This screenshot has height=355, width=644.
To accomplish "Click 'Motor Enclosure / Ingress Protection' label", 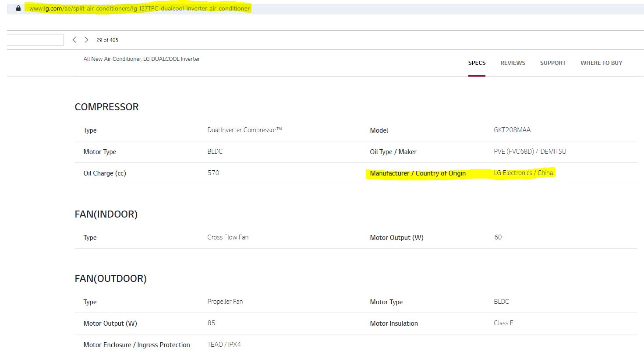I will pyautogui.click(x=137, y=345).
